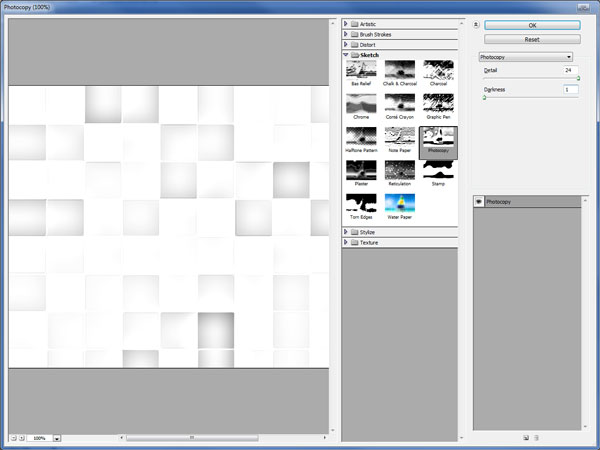Collapse the Sketch filter folder
The image size is (600, 450).
[347, 54]
